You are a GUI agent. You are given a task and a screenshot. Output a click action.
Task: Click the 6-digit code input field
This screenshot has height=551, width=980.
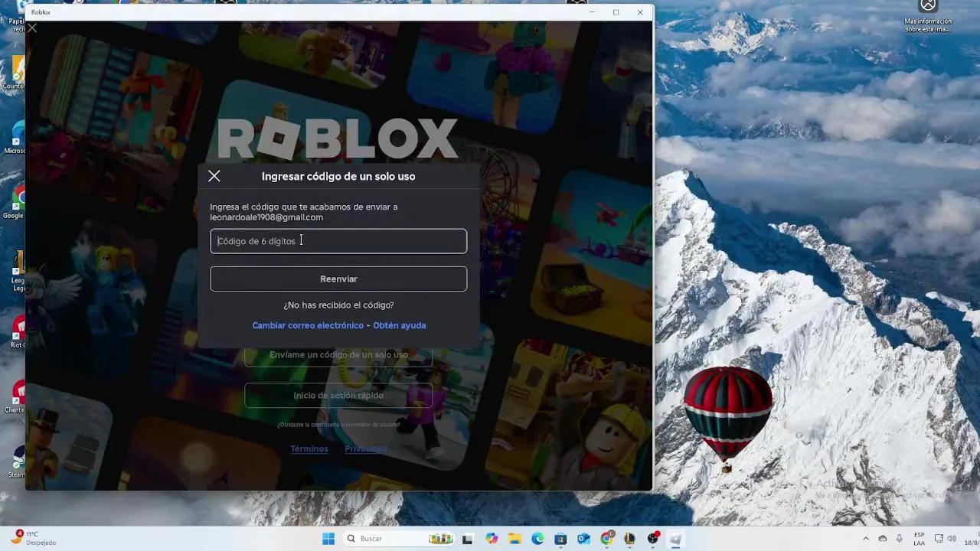[x=338, y=241]
